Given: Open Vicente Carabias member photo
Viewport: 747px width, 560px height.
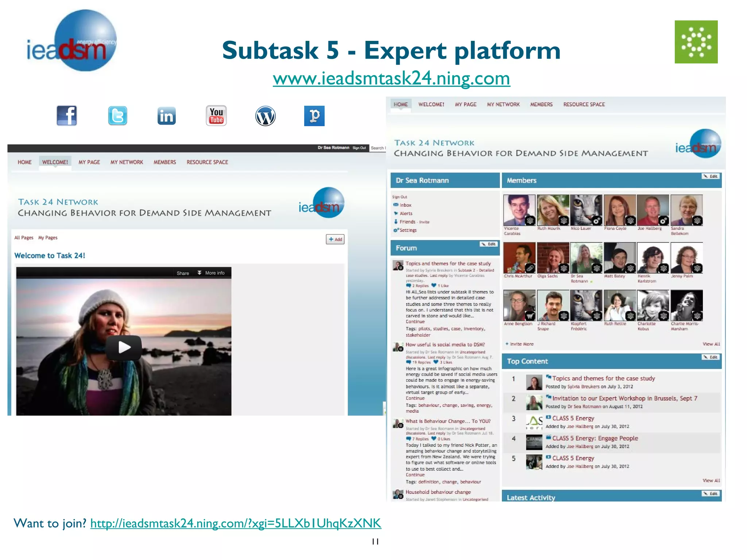Looking at the screenshot, I should [519, 210].
